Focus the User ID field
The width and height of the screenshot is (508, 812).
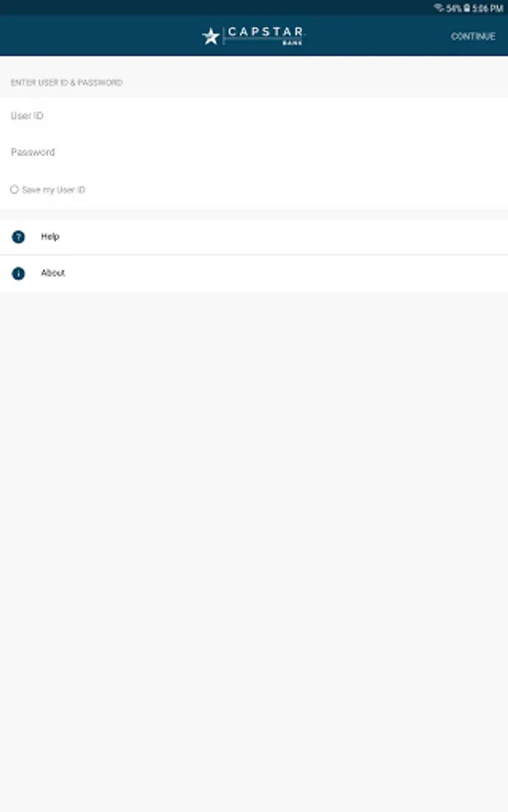(254, 115)
